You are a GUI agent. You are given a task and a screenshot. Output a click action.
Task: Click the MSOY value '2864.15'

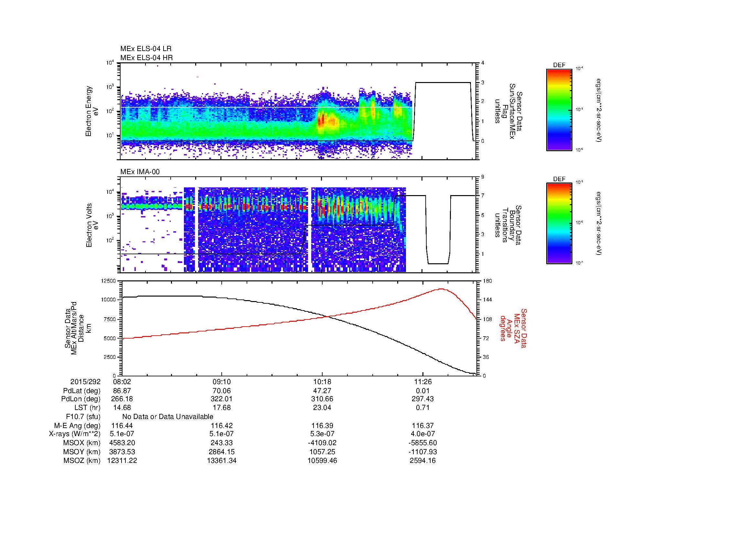tap(222, 452)
